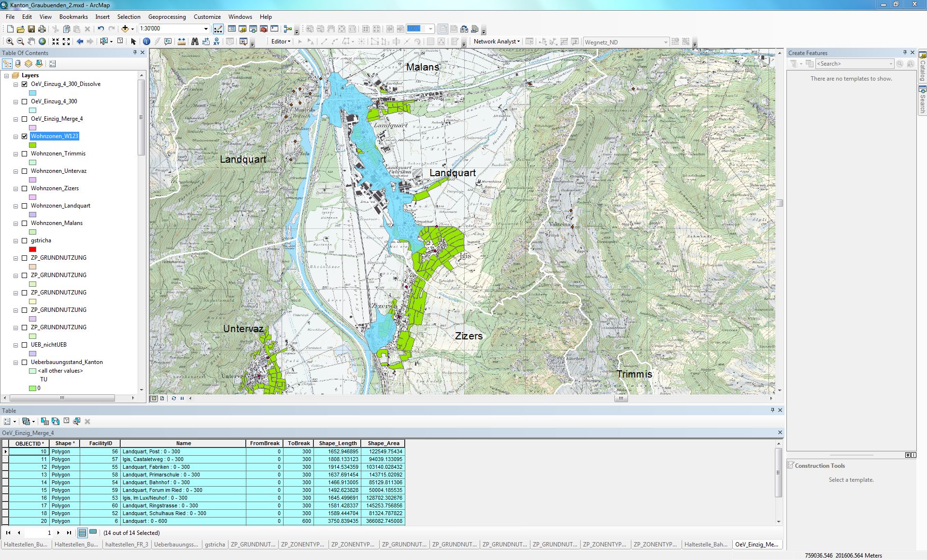Open the Geoprocessing menu
The image size is (927, 560).
(x=167, y=16)
